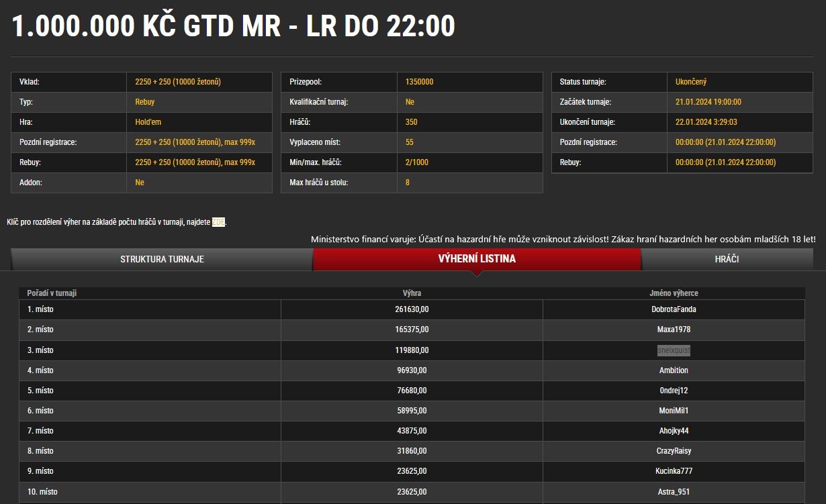Click the first place prize 261630,00
826x504 pixels.
(412, 310)
